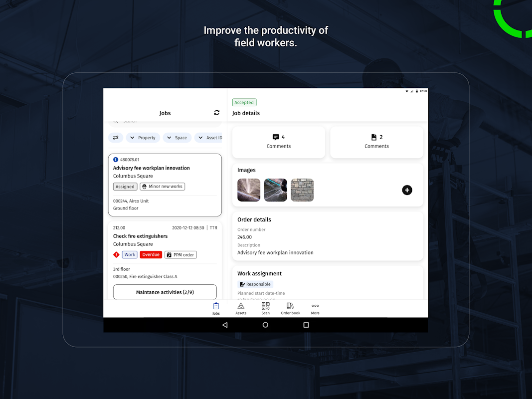Click the PPM order tag
532x399 pixels.
point(180,255)
